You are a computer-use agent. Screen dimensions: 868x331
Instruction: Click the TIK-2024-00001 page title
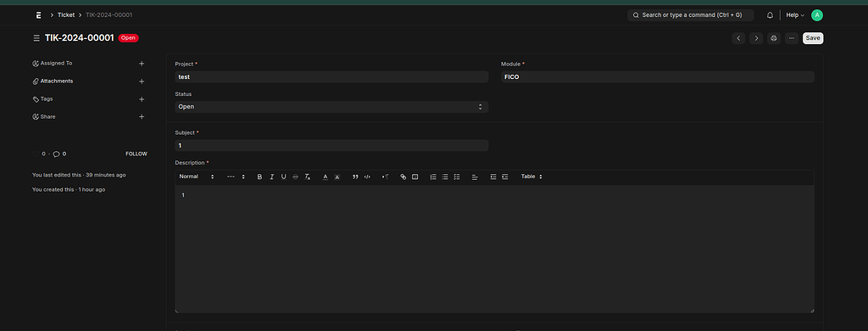point(79,38)
